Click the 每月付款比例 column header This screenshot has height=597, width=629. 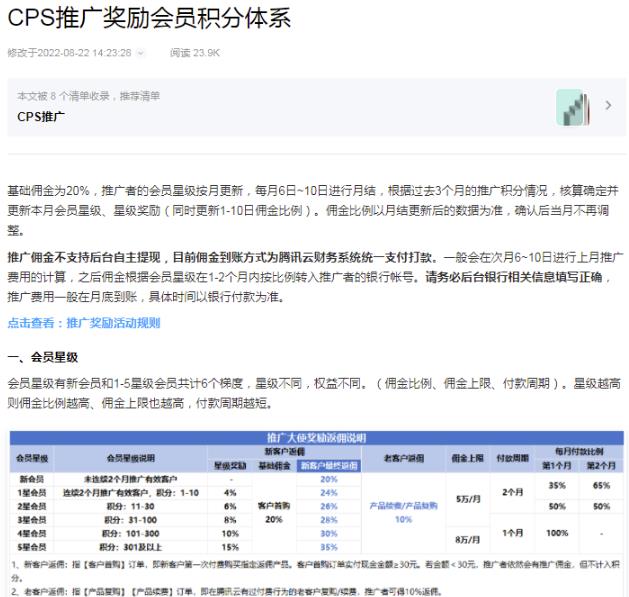click(x=577, y=451)
